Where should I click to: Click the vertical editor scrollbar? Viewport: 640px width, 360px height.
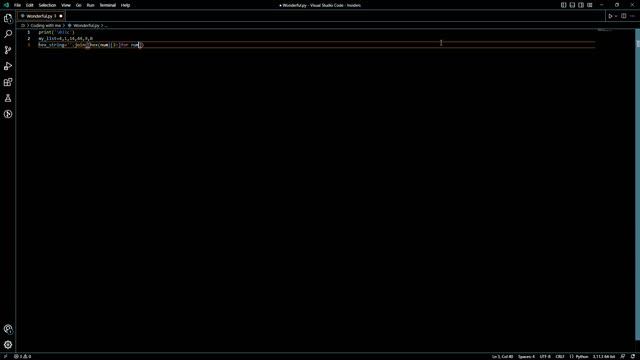638,184
